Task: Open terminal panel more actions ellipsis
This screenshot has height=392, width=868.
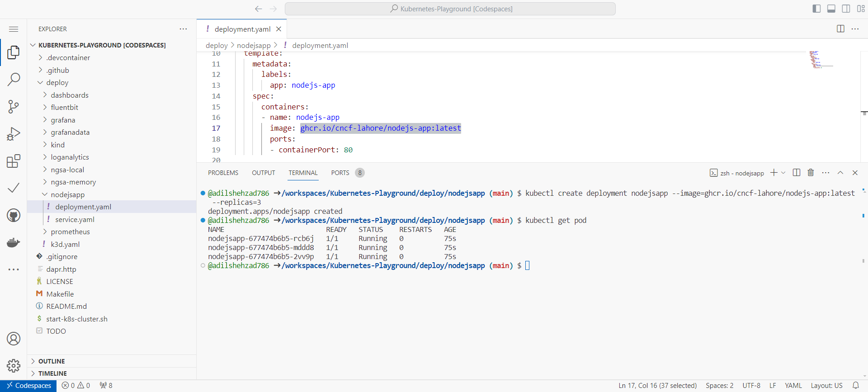Action: click(826, 173)
